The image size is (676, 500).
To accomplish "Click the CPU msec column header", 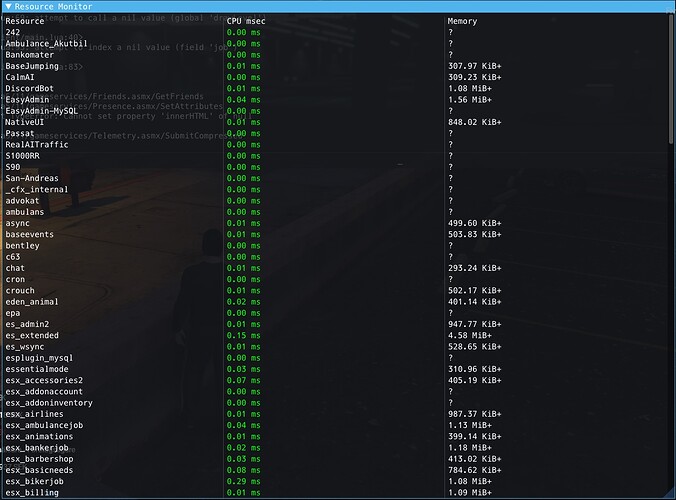I will coord(246,21).
